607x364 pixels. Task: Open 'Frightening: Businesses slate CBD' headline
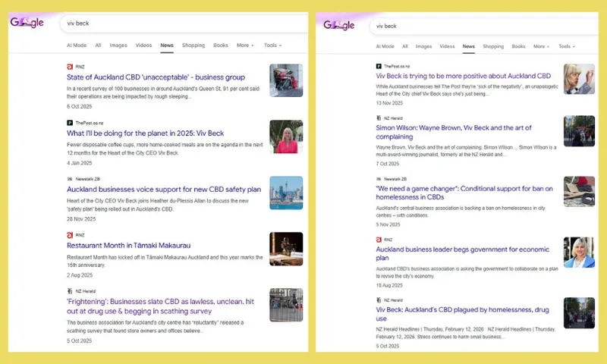pos(160,306)
